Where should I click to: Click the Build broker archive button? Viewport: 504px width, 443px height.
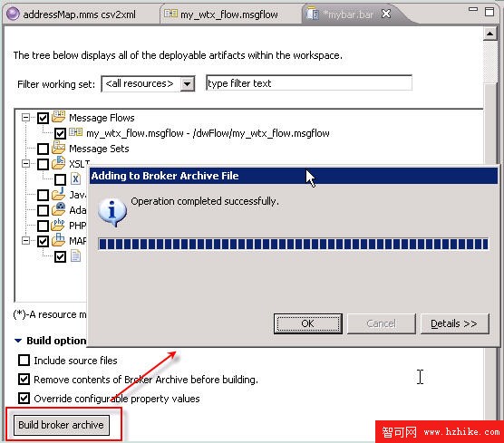point(62,425)
